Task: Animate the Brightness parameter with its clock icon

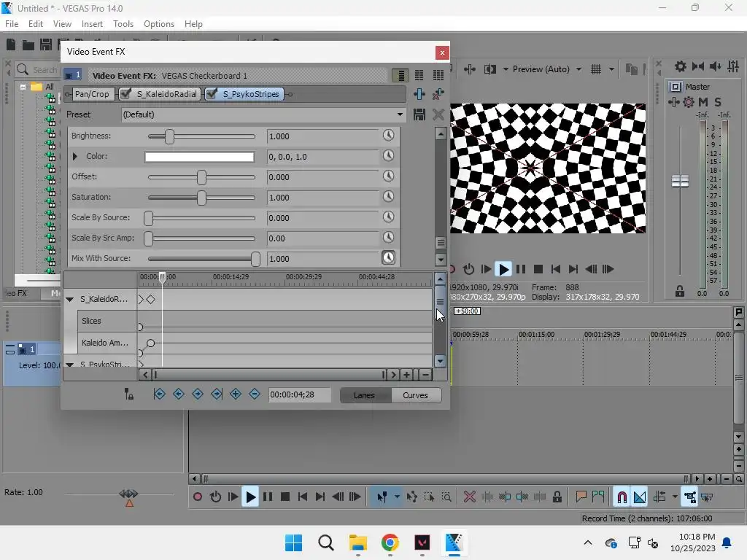Action: click(x=388, y=136)
